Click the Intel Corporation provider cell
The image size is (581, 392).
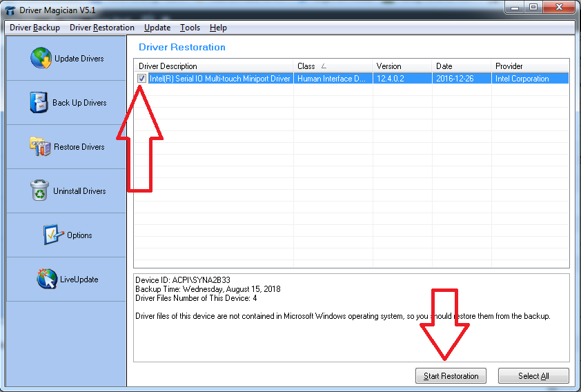pos(530,79)
